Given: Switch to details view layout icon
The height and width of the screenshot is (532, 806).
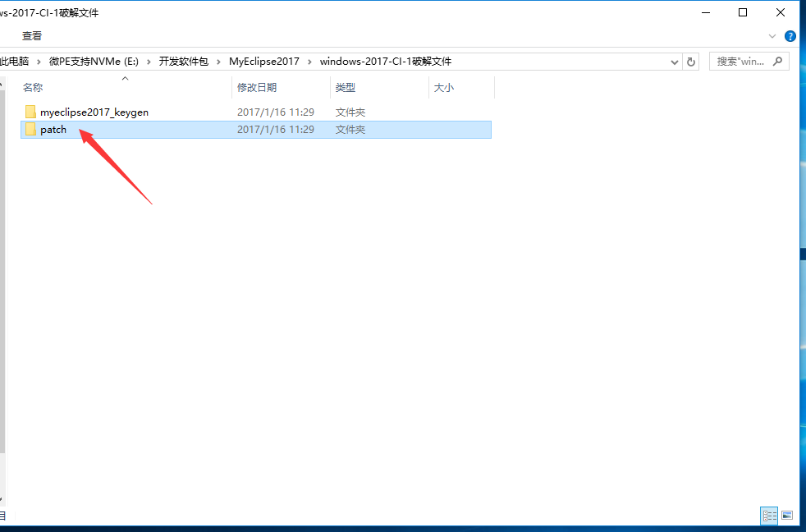Looking at the screenshot, I should (770, 515).
